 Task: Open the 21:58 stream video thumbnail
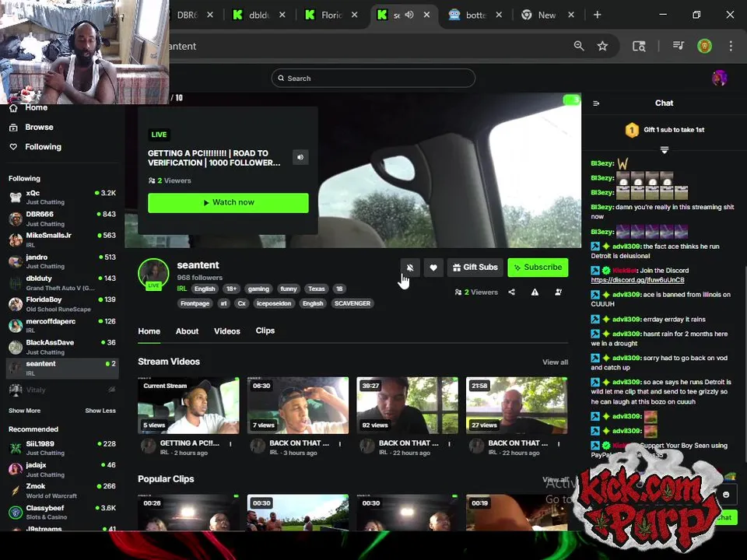click(517, 406)
